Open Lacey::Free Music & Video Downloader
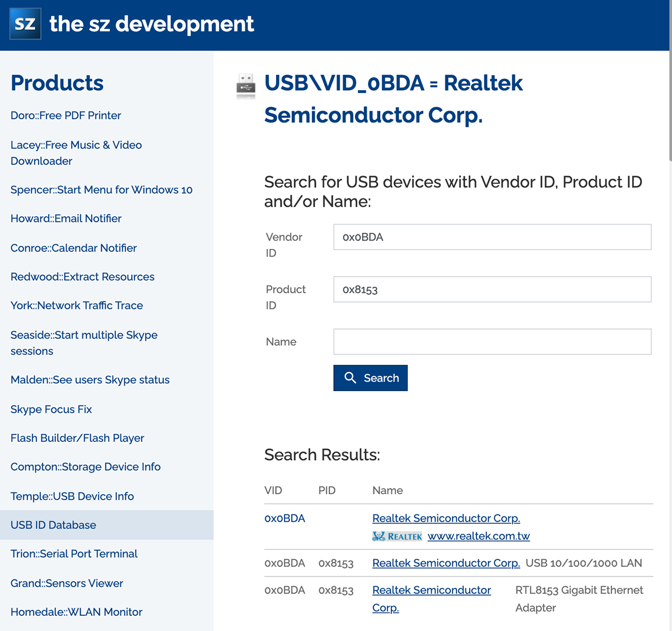The width and height of the screenshot is (672, 631). [x=76, y=153]
